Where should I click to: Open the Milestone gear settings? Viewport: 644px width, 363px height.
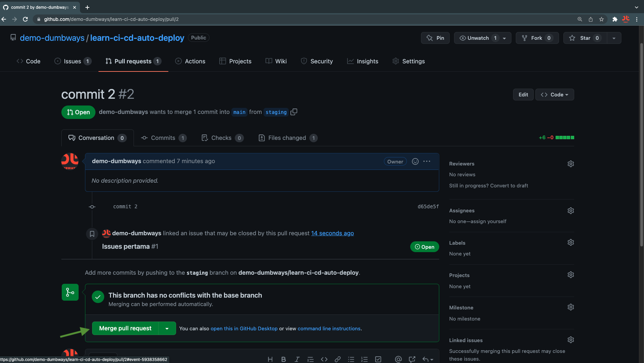coord(570,307)
